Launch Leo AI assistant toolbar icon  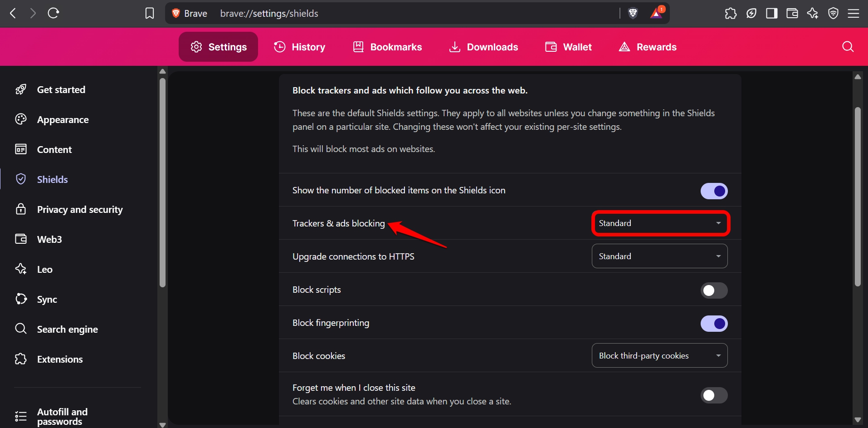click(812, 13)
